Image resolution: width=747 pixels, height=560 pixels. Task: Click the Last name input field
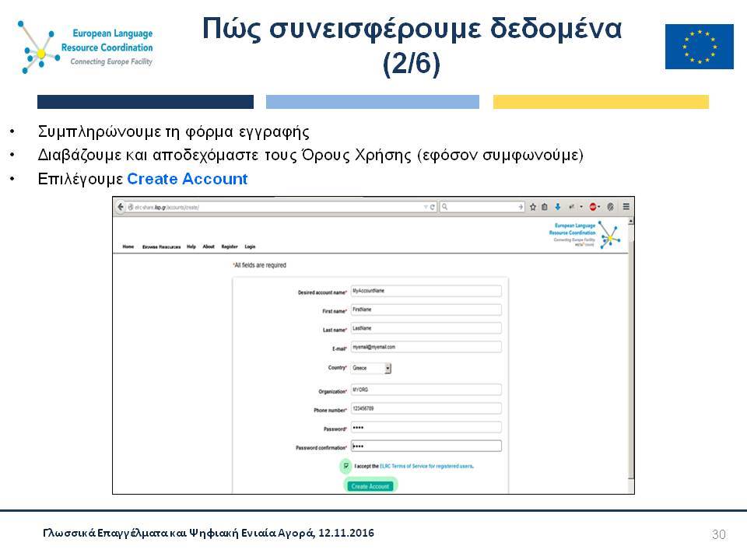[426, 328]
